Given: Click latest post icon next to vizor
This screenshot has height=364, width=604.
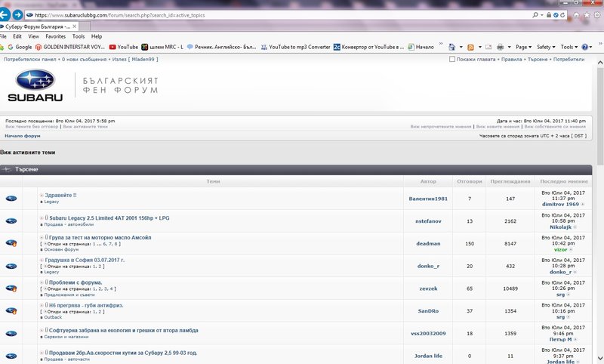Looking at the screenshot, I should coord(571,250).
